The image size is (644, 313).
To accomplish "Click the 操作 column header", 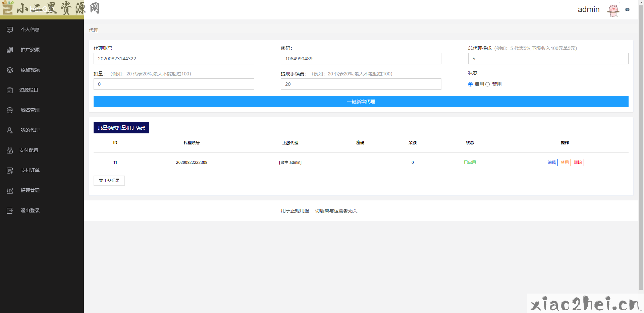I will (x=565, y=143).
